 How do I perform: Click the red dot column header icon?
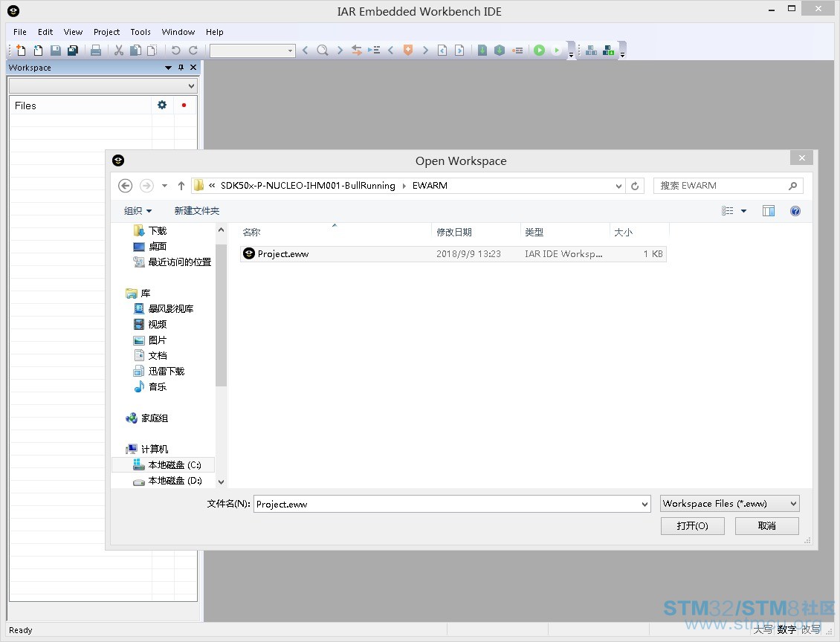[x=184, y=106]
